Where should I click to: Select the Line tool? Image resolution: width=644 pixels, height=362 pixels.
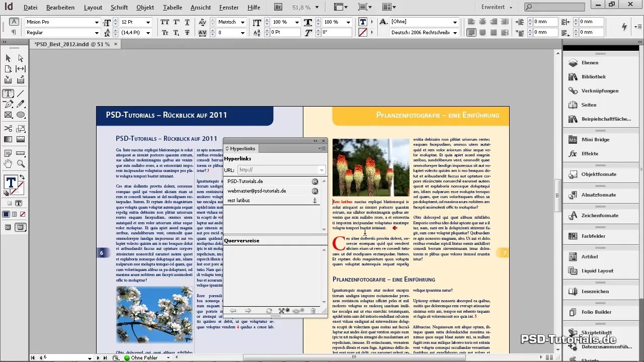(21, 94)
